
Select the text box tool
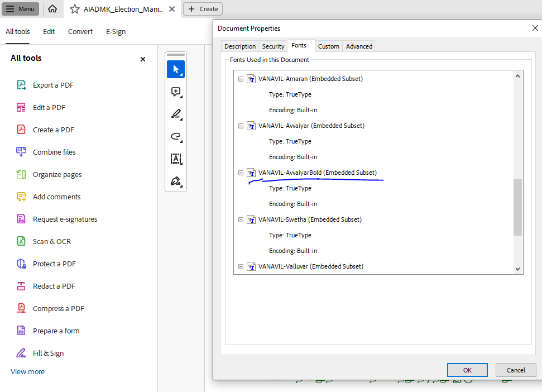point(176,159)
